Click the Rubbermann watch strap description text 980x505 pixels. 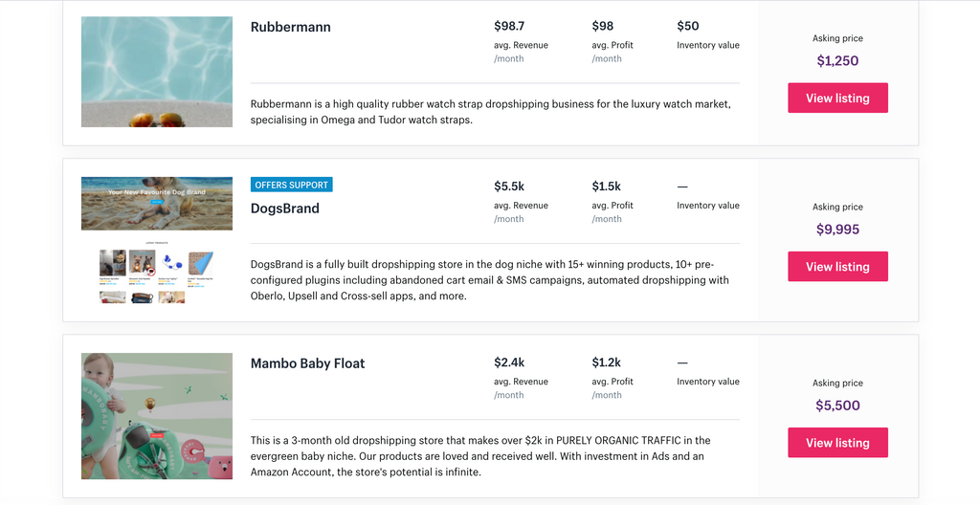click(490, 112)
